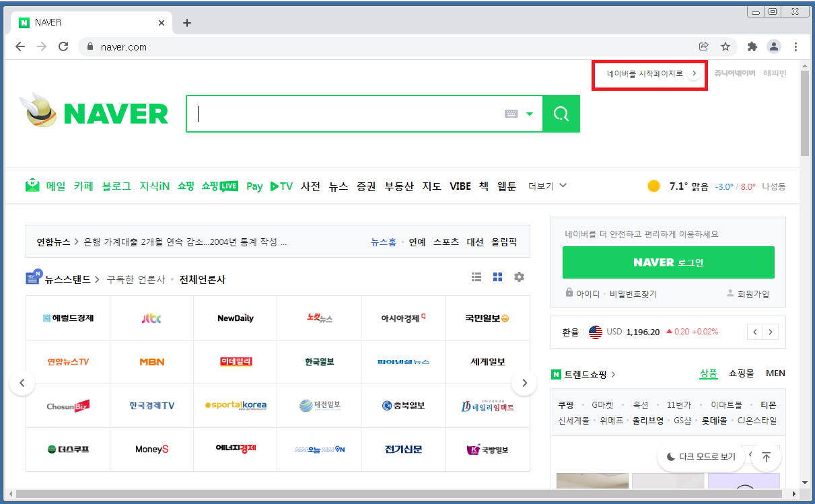Viewport: 815px width, 504px height.
Task: Open the MBN publisher tile
Action: point(151,361)
